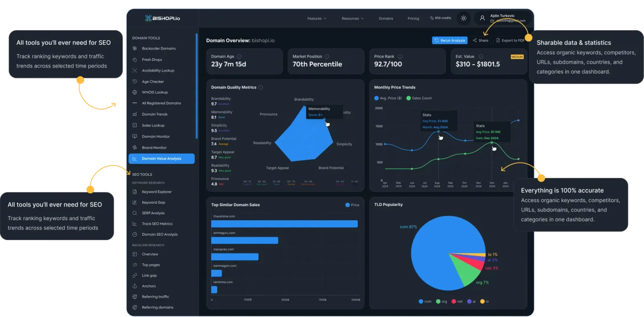The height and width of the screenshot is (317, 644).
Task: Click the Brandability score 9.7 row
Action: pos(221,101)
